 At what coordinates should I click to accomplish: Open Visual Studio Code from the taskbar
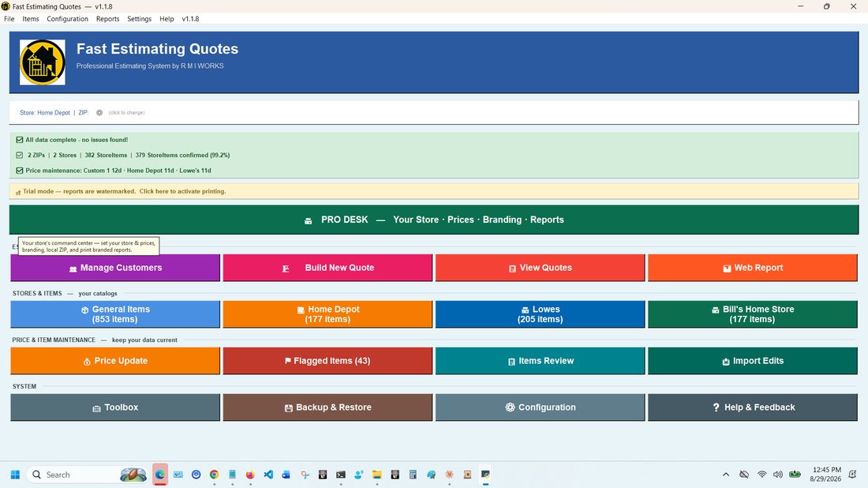pyautogui.click(x=268, y=475)
